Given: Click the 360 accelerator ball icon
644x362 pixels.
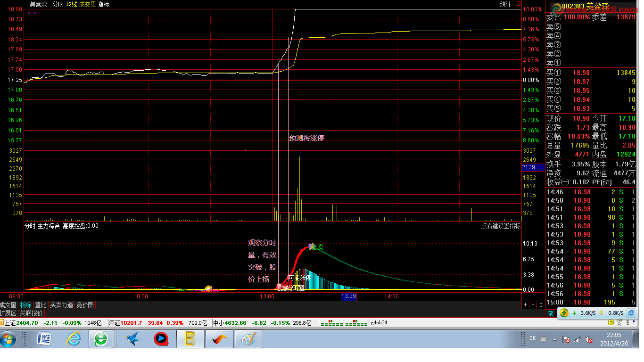Looking at the screenshot, I should [564, 313].
